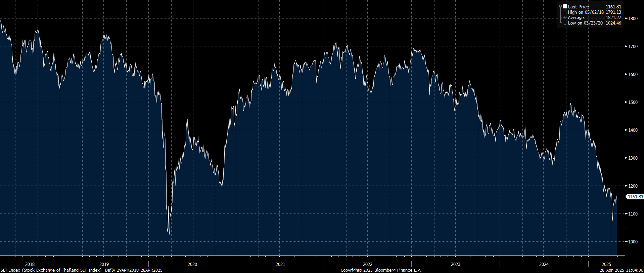
Task: Click the Average marker icon in legend
Action: coord(565,17)
